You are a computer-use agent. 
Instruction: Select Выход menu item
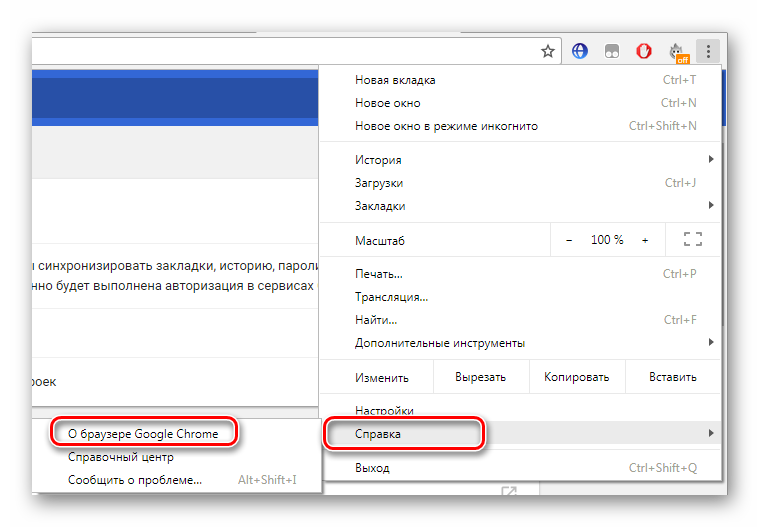click(520, 468)
